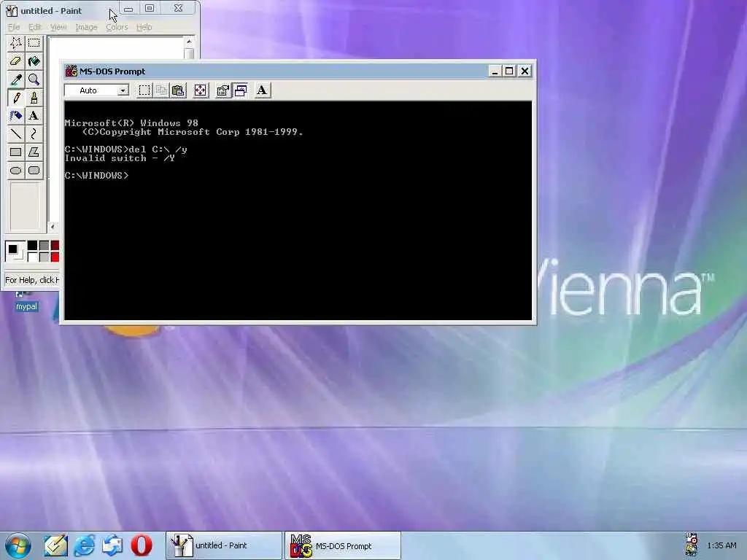The width and height of the screenshot is (747, 560).
Task: Launch Opera browser from quick launch
Action: click(x=141, y=545)
